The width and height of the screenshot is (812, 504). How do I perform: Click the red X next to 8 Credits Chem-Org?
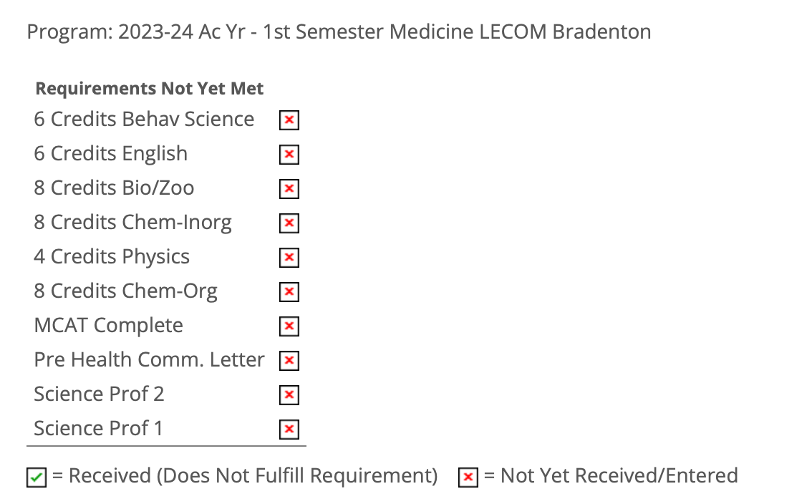[289, 292]
